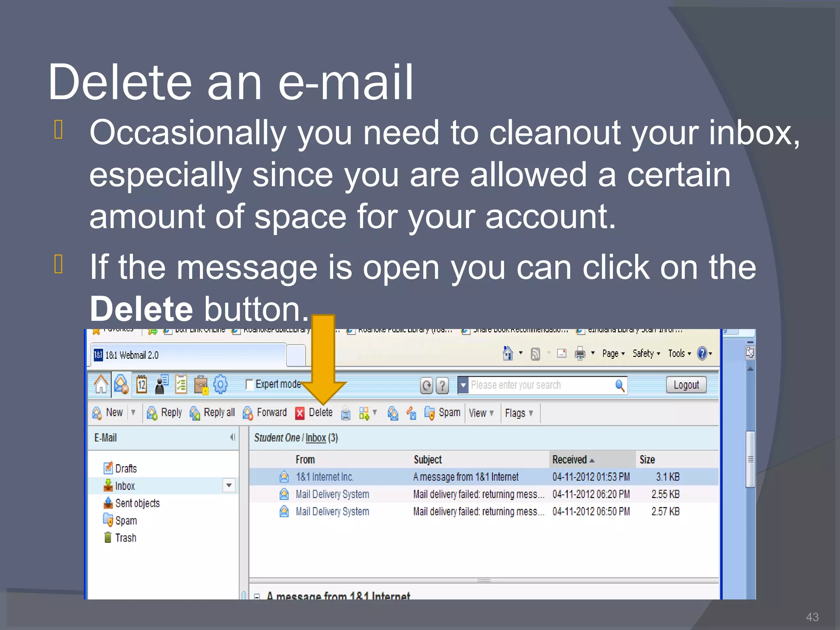Click the Delete button
The image size is (840, 630).
(x=314, y=413)
